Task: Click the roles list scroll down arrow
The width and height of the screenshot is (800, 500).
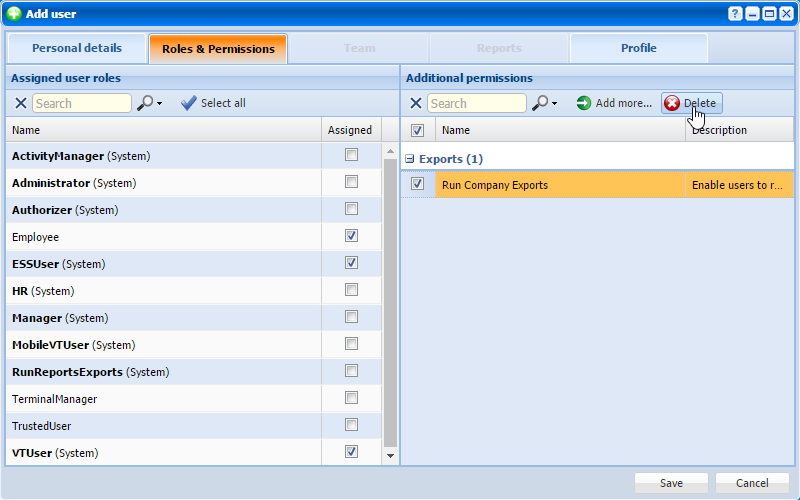Action: [391, 455]
